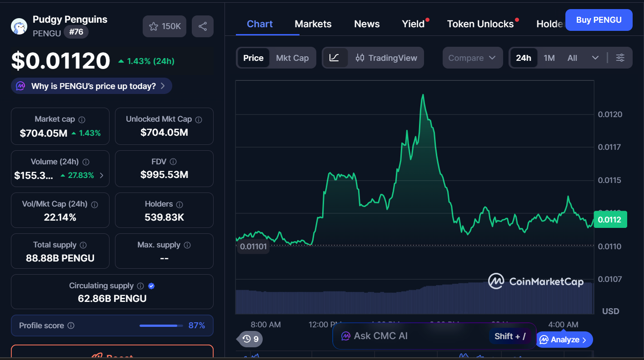
Task: Open the Compare dropdown
Action: pos(473,58)
